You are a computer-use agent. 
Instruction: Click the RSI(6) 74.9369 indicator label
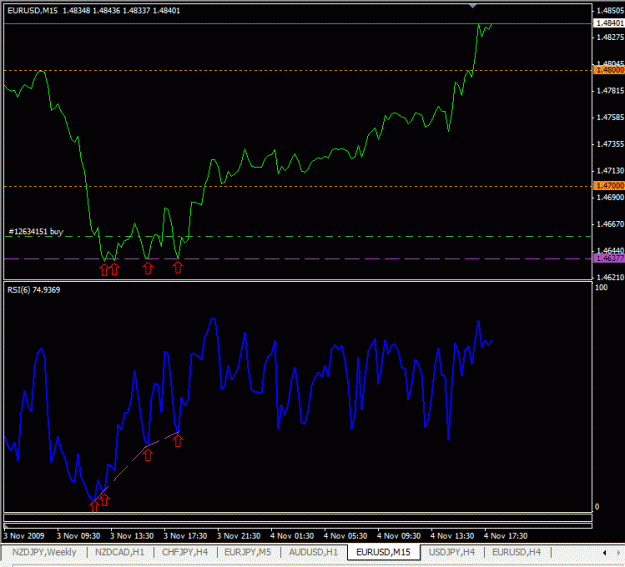coord(34,290)
